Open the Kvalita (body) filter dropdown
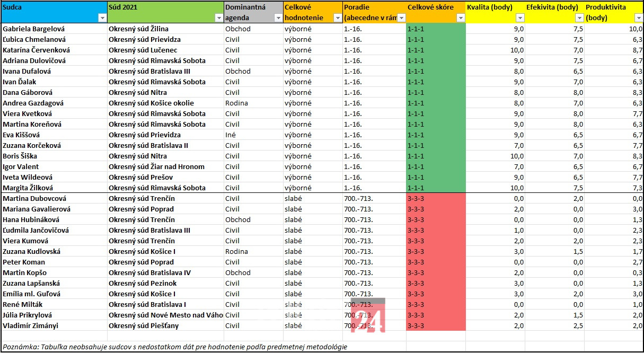644x353 pixels. click(x=519, y=18)
